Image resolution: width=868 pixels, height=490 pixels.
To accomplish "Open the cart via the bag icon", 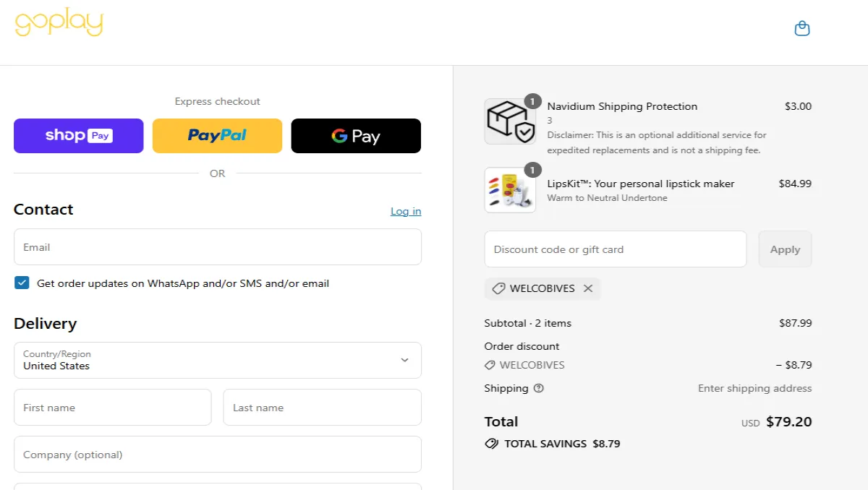I will 801,27.
